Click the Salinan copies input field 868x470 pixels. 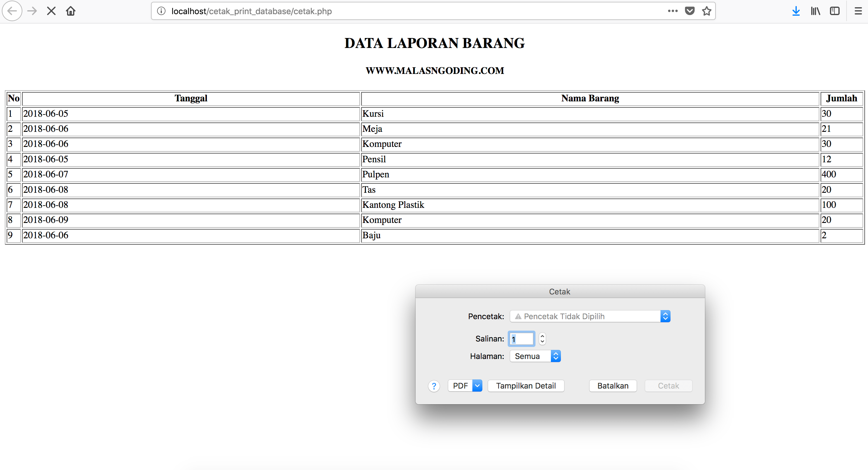click(x=521, y=339)
